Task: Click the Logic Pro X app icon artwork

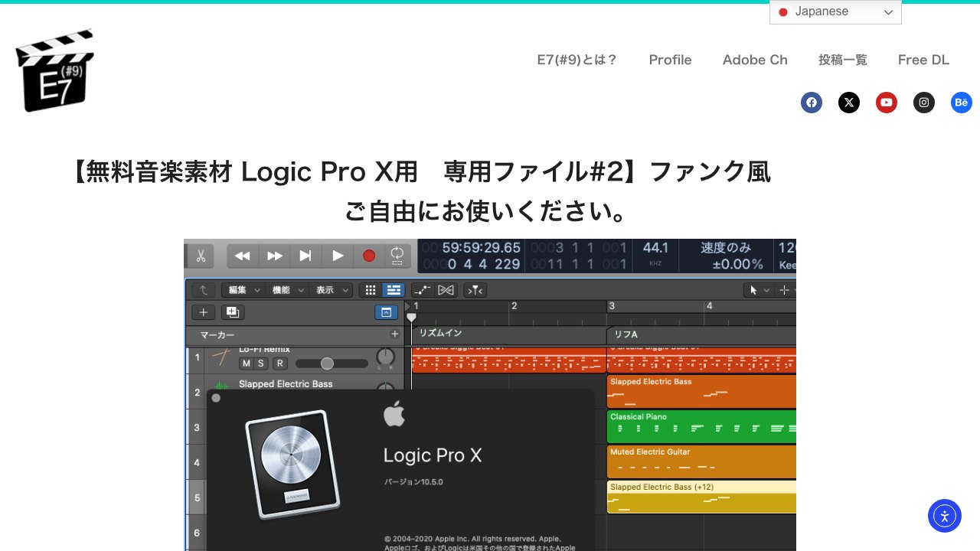Action: tap(293, 465)
